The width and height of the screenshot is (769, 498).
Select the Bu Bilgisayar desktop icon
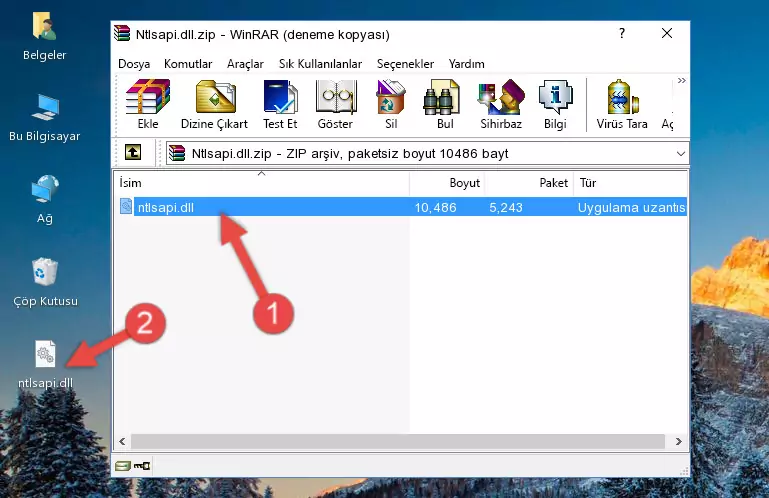coord(45,118)
